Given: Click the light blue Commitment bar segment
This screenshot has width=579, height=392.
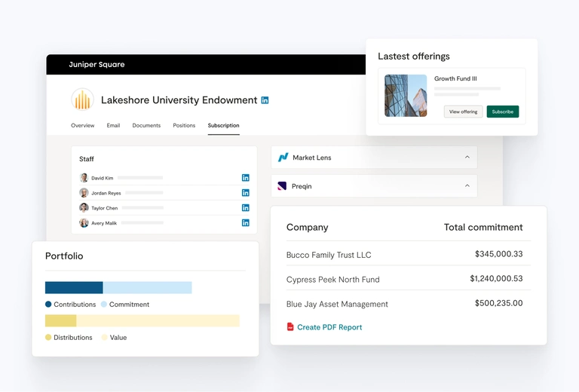Looking at the screenshot, I should click(147, 287).
